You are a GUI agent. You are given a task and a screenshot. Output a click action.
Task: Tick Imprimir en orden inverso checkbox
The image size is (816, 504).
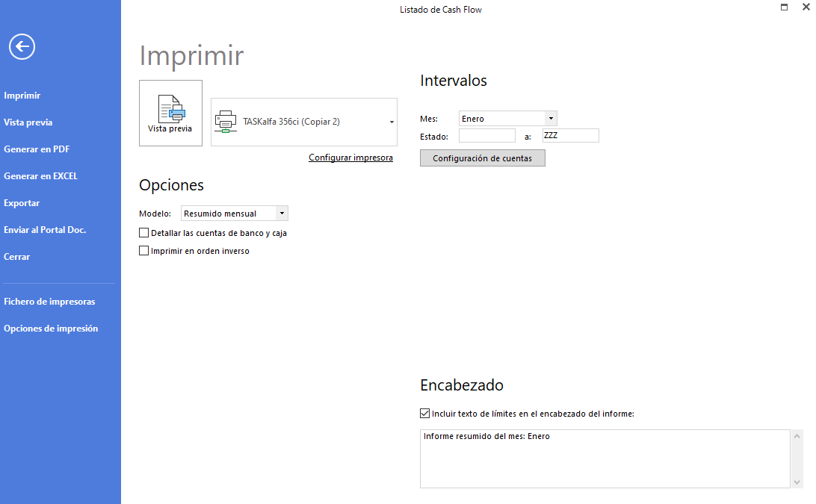[x=144, y=251]
